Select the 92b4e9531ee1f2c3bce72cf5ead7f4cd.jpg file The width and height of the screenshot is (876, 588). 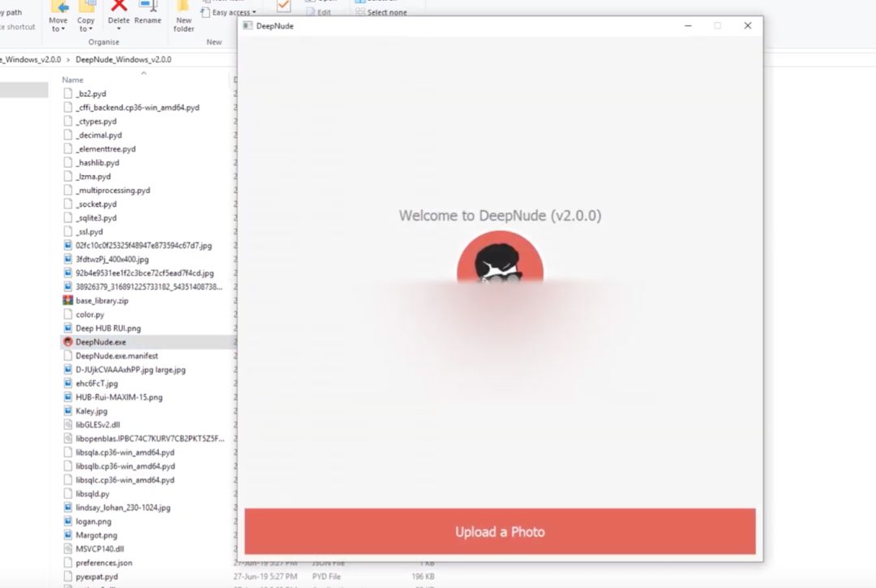[144, 273]
